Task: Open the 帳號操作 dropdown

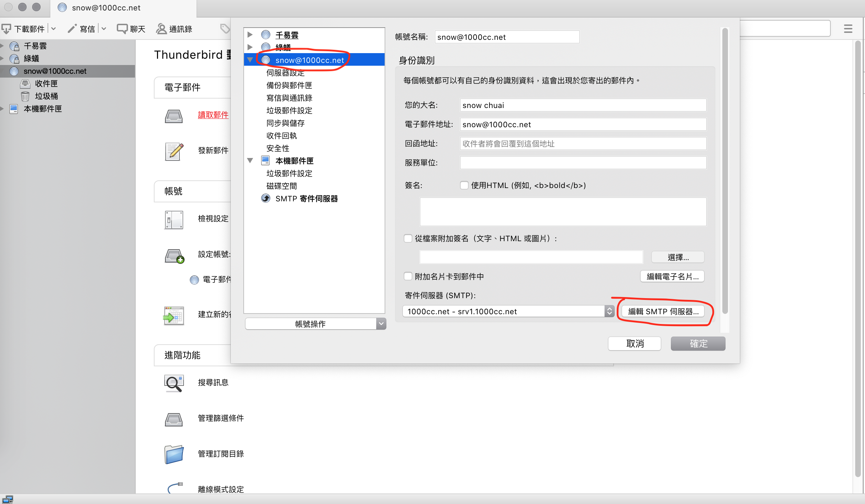Action: (315, 324)
